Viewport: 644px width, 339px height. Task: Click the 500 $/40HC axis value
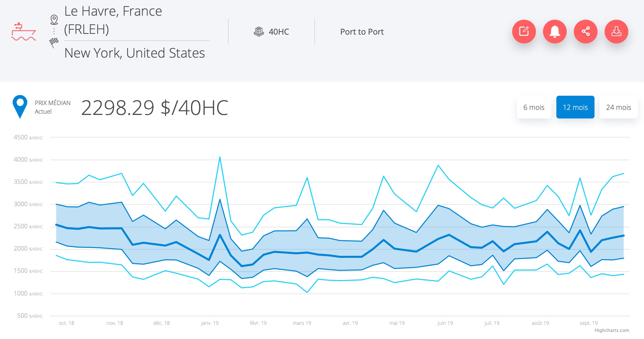[x=30, y=316]
